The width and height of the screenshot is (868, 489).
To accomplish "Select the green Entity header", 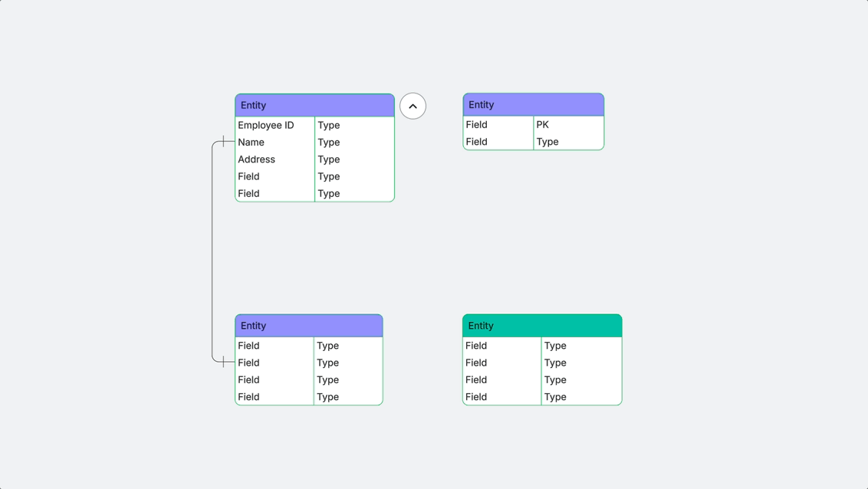I will 542,326.
